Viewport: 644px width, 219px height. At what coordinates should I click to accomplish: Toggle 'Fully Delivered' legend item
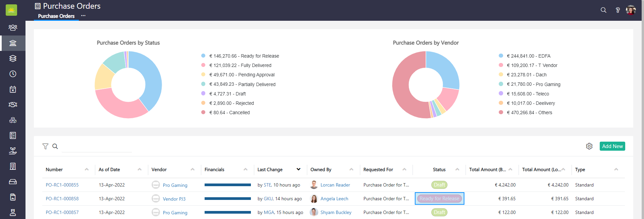pos(240,65)
